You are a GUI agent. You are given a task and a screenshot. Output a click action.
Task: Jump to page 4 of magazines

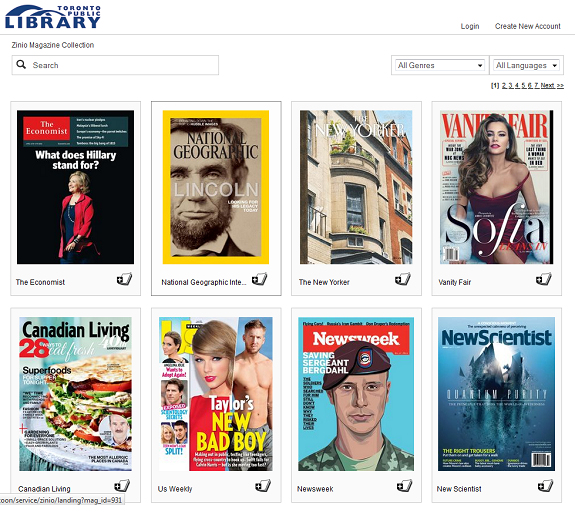[x=517, y=85]
